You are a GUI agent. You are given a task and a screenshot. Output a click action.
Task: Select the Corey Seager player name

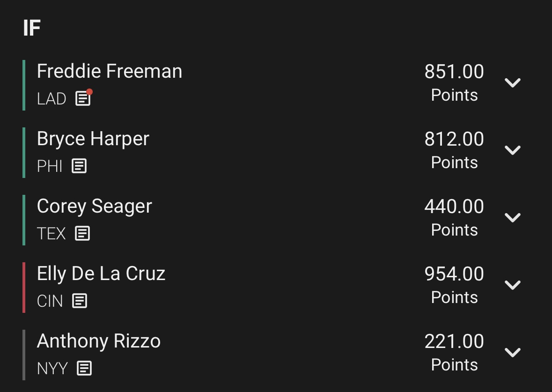[95, 207]
